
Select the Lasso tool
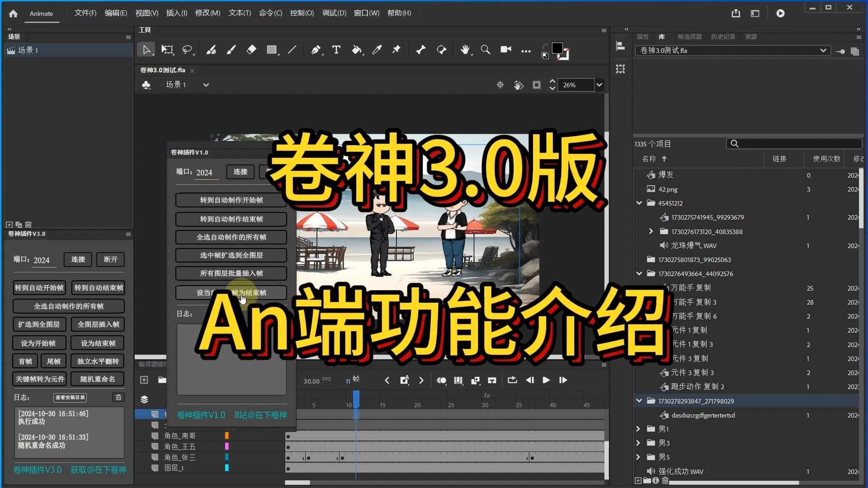[x=188, y=50]
